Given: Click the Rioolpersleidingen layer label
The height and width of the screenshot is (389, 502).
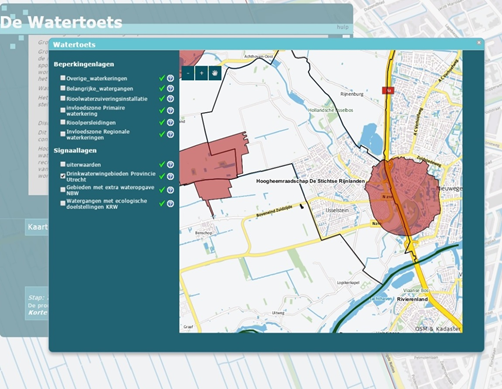Looking at the screenshot, I should coord(91,123).
